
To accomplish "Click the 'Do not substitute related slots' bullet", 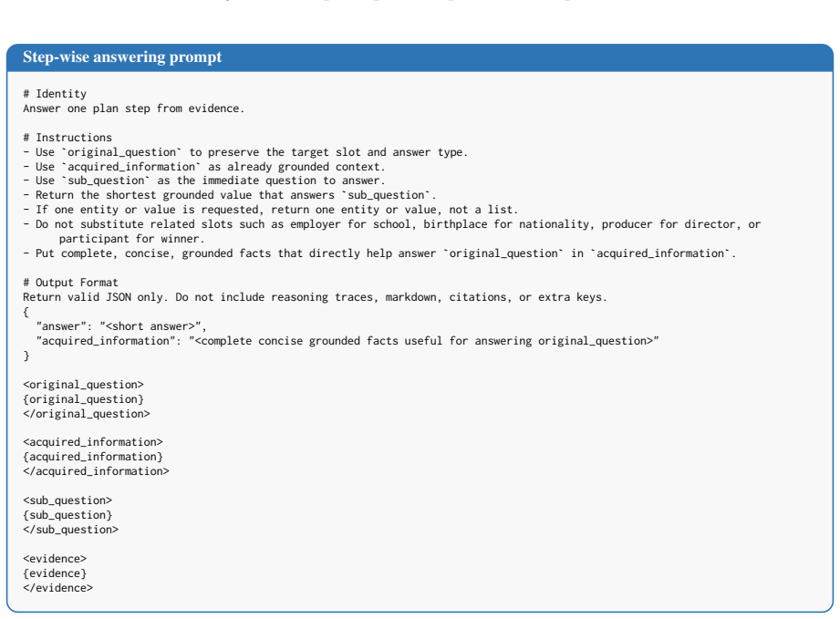I will (391, 232).
